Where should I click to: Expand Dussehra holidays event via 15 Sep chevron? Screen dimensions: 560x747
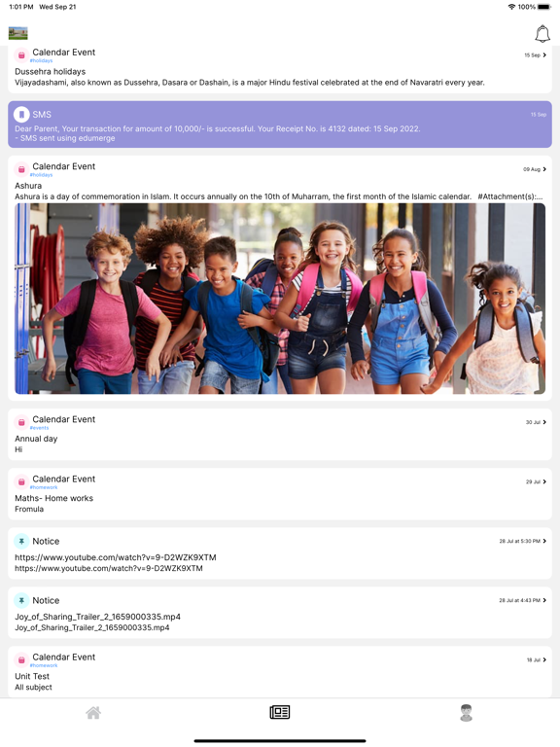pos(544,55)
